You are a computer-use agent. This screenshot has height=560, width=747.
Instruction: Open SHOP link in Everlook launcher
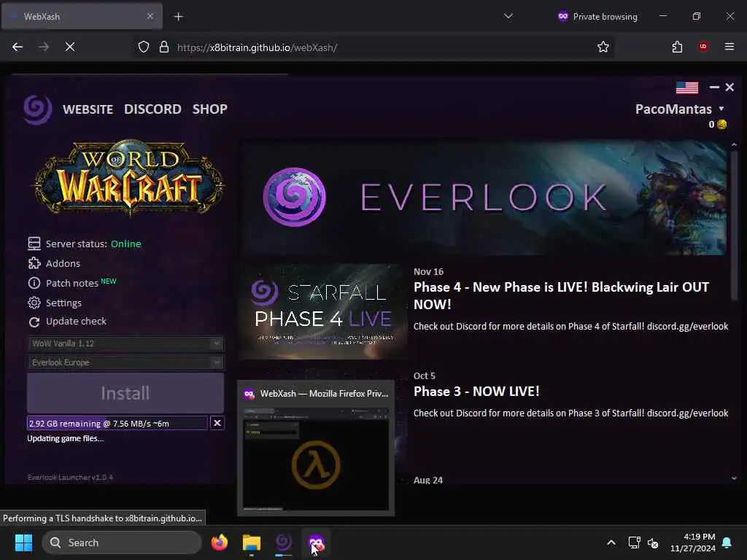pyautogui.click(x=210, y=109)
